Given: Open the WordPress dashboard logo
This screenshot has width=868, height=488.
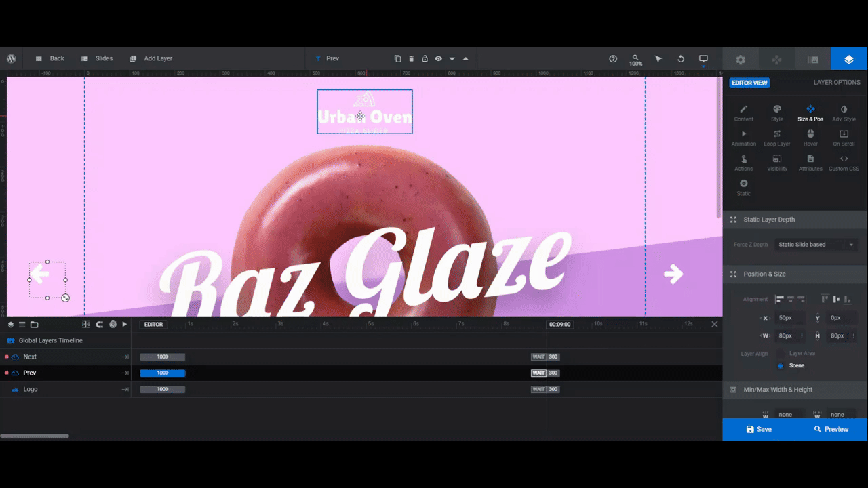Looking at the screenshot, I should pyautogui.click(x=12, y=59).
